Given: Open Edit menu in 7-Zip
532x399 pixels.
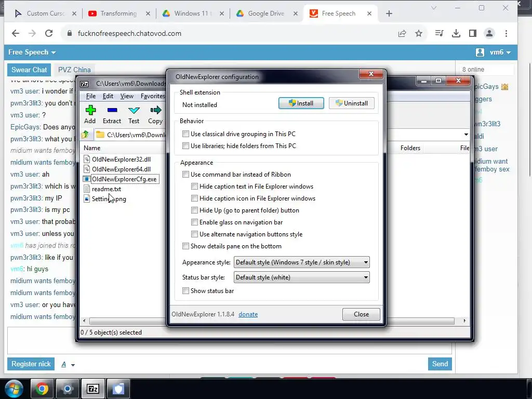Looking at the screenshot, I should click(108, 96).
